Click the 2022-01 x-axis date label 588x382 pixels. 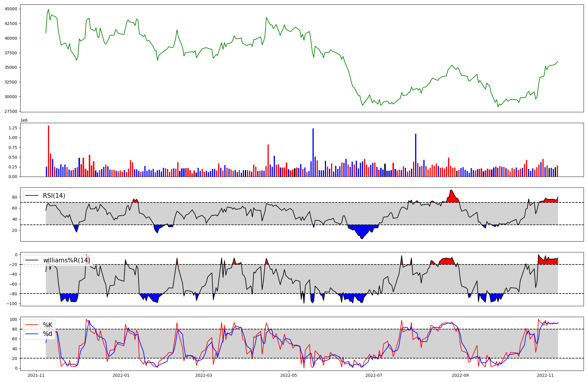(x=121, y=375)
